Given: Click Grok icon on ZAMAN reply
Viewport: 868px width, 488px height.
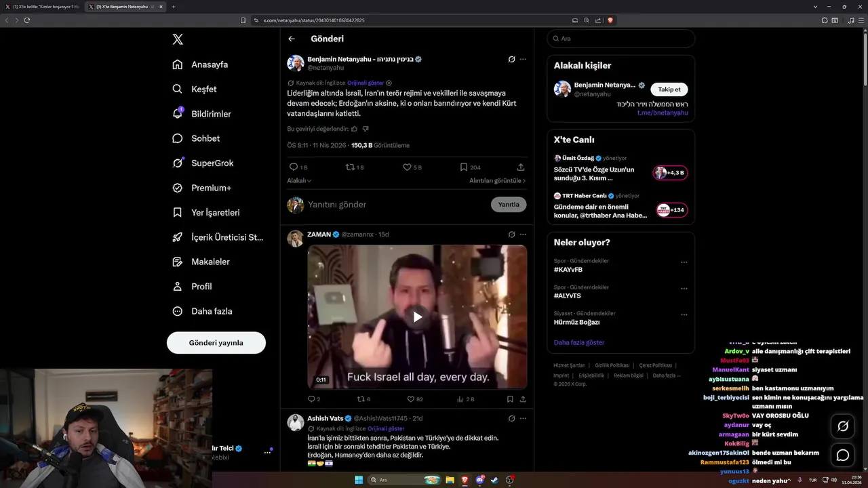Looking at the screenshot, I should pos(512,234).
